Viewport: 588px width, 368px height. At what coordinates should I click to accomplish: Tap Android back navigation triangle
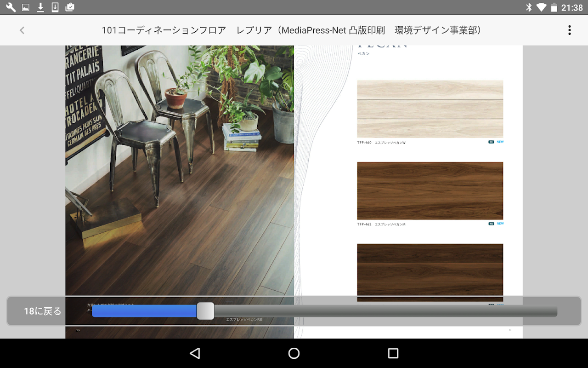(195, 353)
